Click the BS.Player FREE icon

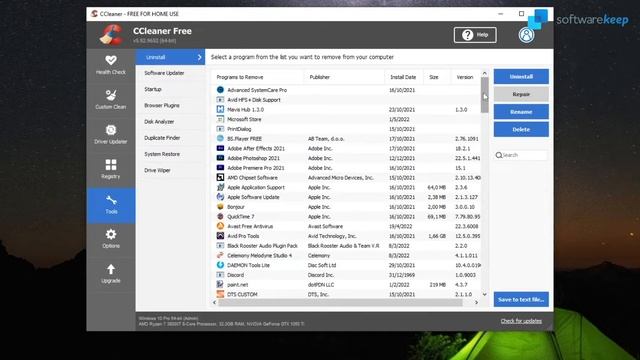(x=220, y=138)
